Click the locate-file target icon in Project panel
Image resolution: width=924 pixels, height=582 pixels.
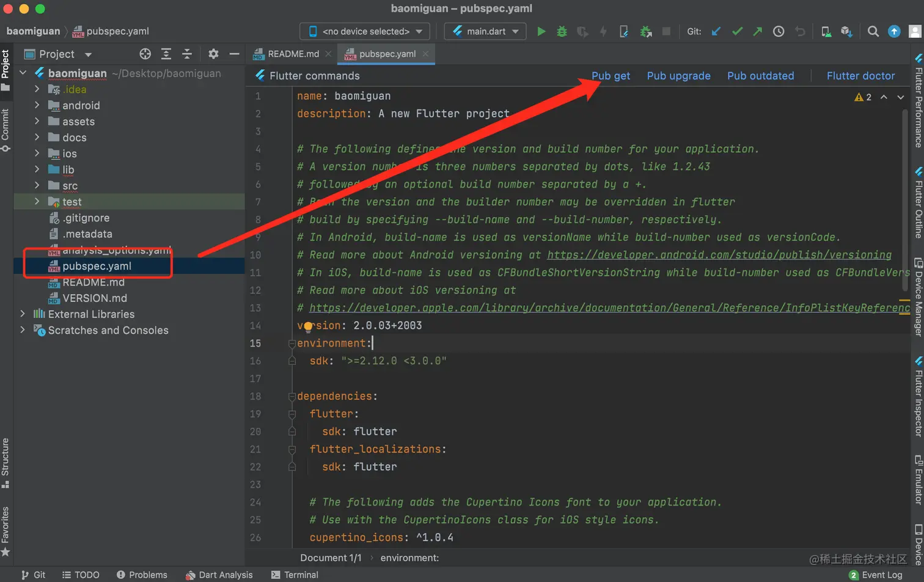coord(145,54)
